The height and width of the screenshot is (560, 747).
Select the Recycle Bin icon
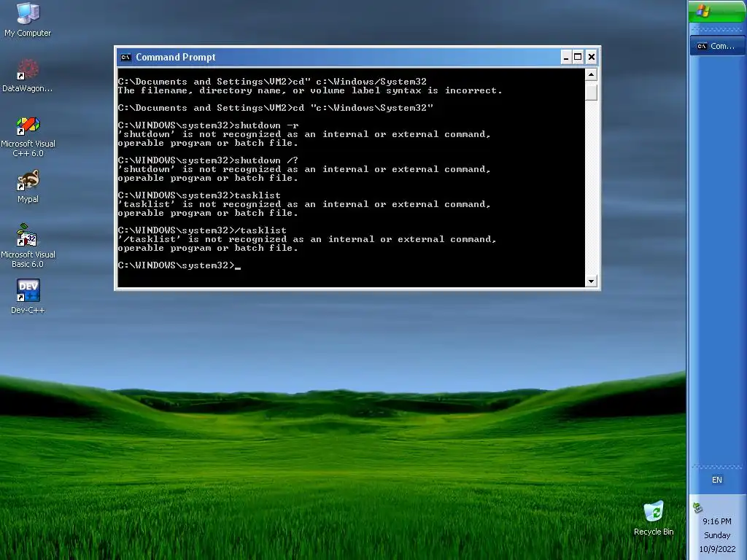(654, 518)
